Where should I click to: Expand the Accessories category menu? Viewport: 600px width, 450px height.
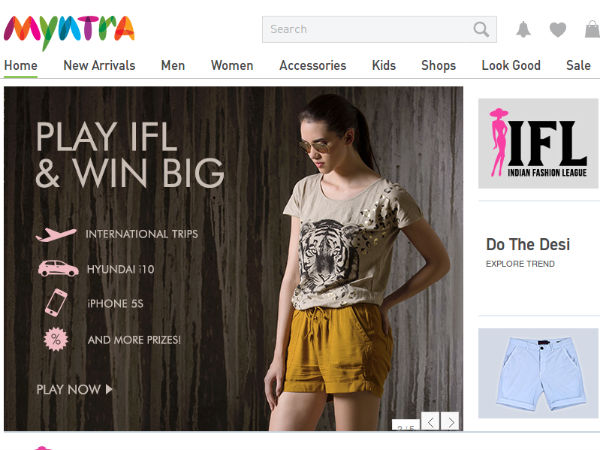(312, 66)
